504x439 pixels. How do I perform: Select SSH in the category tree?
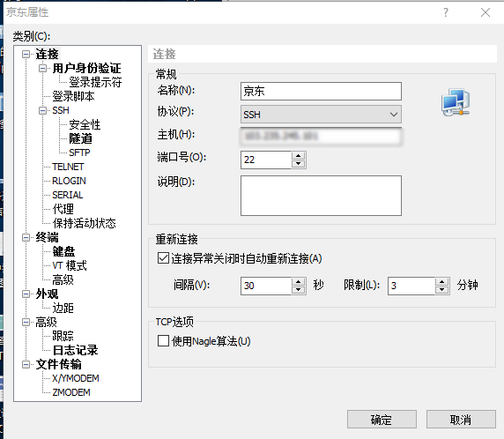61,111
